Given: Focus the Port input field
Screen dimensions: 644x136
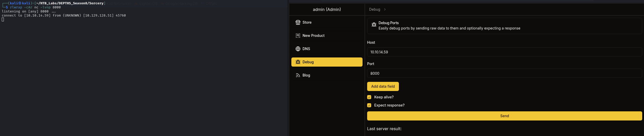Looking at the screenshot, I should point(504,73).
